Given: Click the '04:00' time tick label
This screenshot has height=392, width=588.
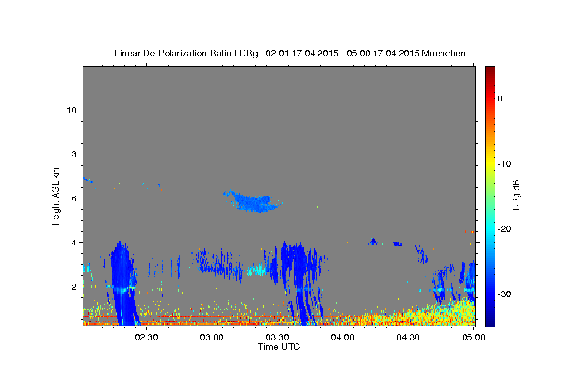Looking at the screenshot, I should coord(343,338).
